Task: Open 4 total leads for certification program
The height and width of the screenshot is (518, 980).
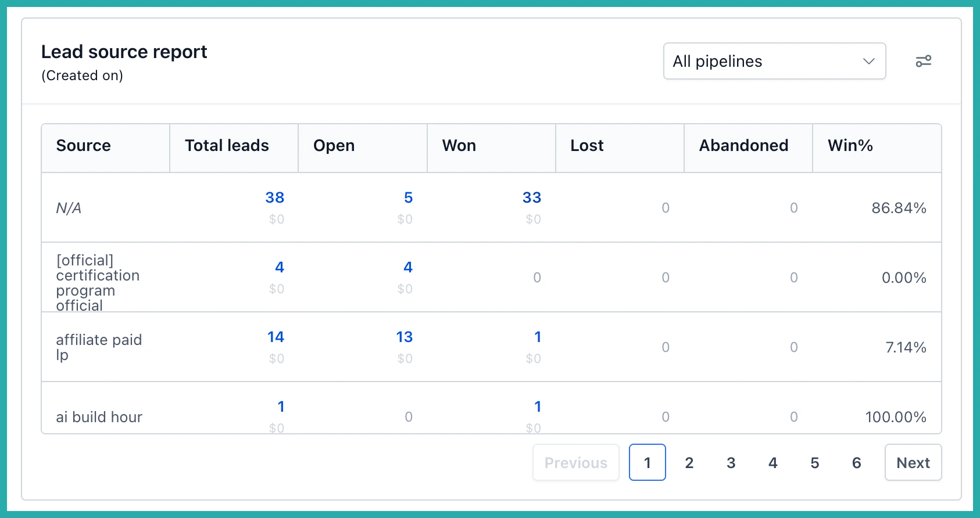Action: 280,267
